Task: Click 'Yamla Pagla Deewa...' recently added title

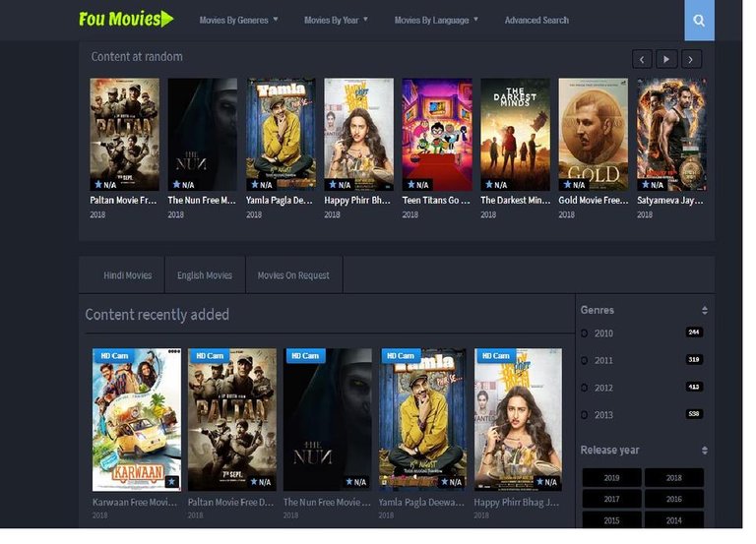Action: click(x=422, y=502)
